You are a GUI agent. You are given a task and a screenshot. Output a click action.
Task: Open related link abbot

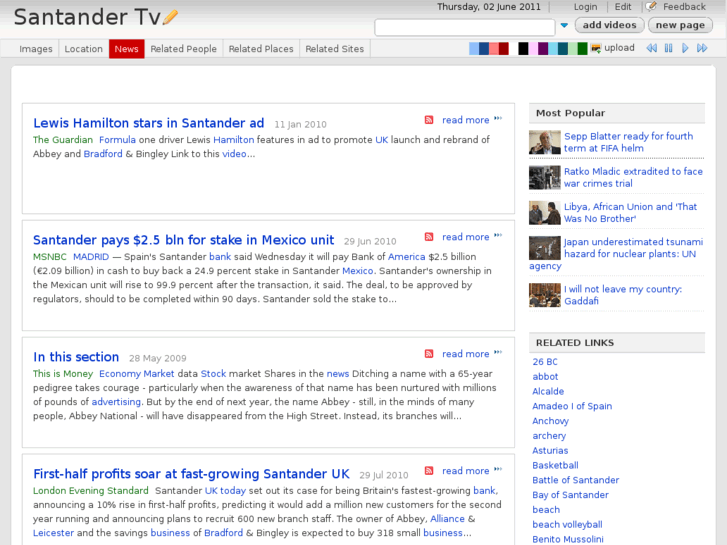pyautogui.click(x=545, y=377)
